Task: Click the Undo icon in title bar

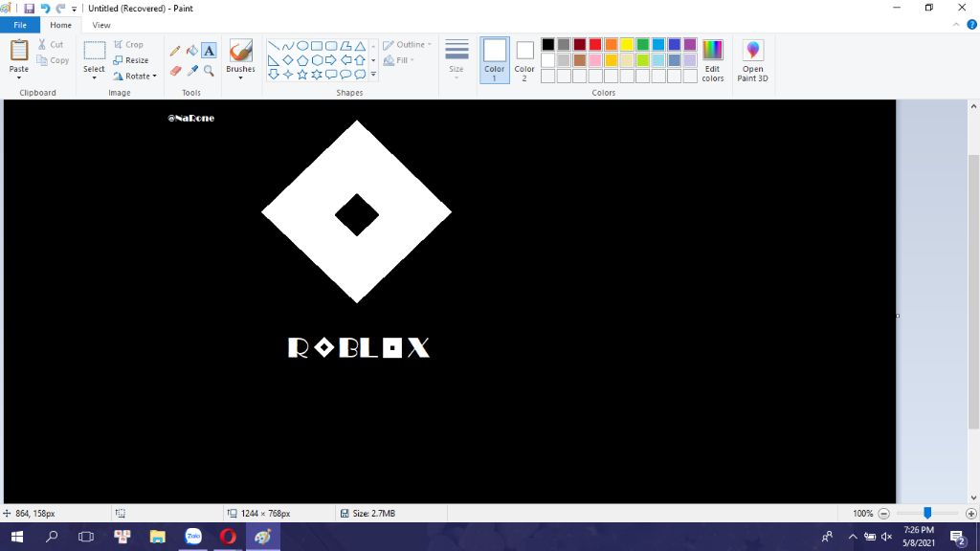Action: 45,9
